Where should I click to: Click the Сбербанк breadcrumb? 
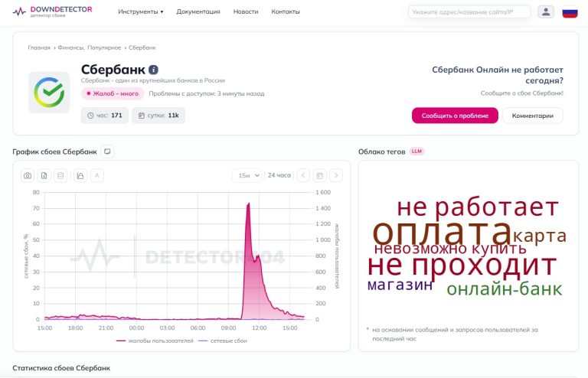coord(142,47)
